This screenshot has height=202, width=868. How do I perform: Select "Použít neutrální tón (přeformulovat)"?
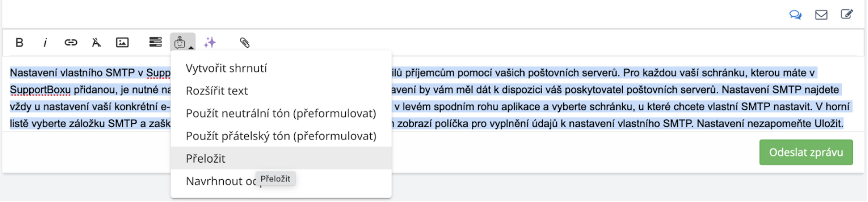click(281, 114)
